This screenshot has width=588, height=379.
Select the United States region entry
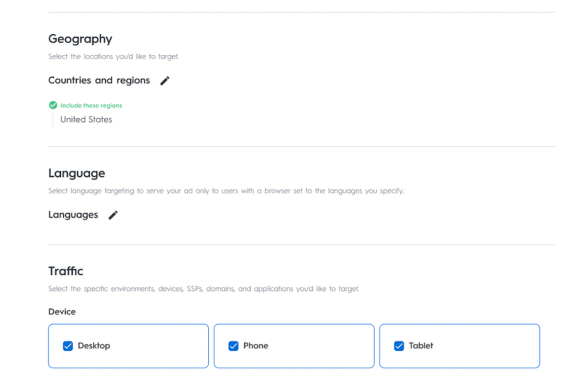coord(86,120)
